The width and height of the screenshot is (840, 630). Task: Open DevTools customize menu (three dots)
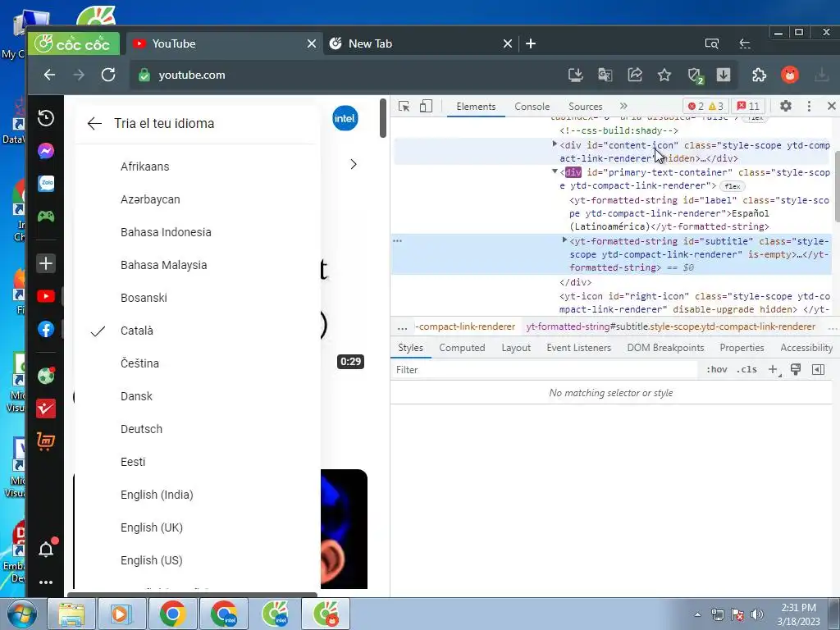pyautogui.click(x=809, y=106)
